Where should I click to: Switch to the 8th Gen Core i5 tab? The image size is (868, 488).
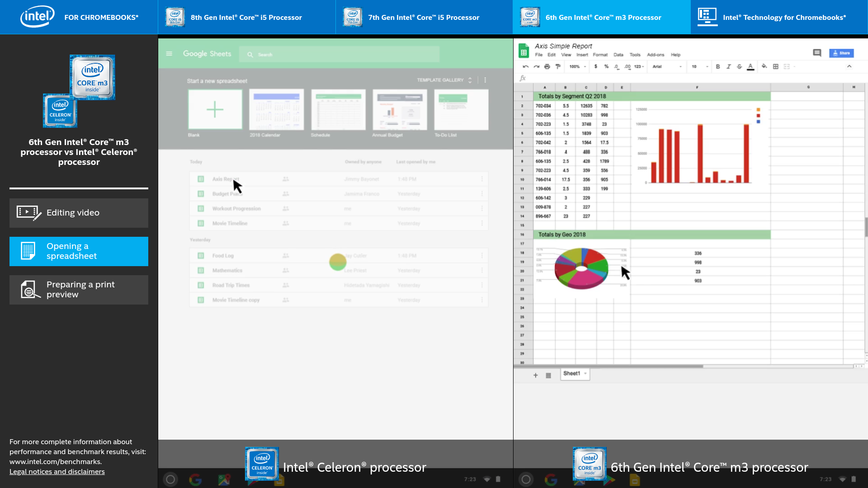point(247,17)
